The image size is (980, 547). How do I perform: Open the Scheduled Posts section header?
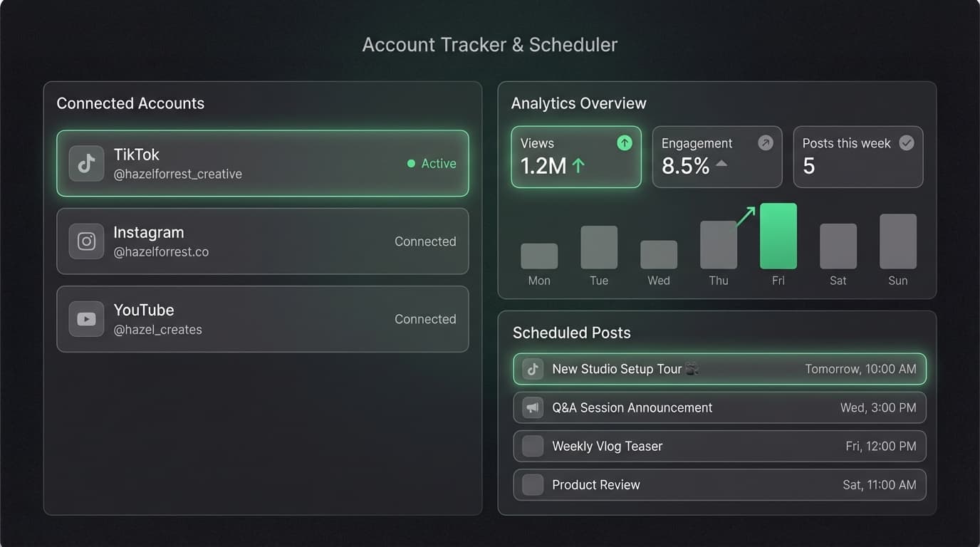(572, 333)
